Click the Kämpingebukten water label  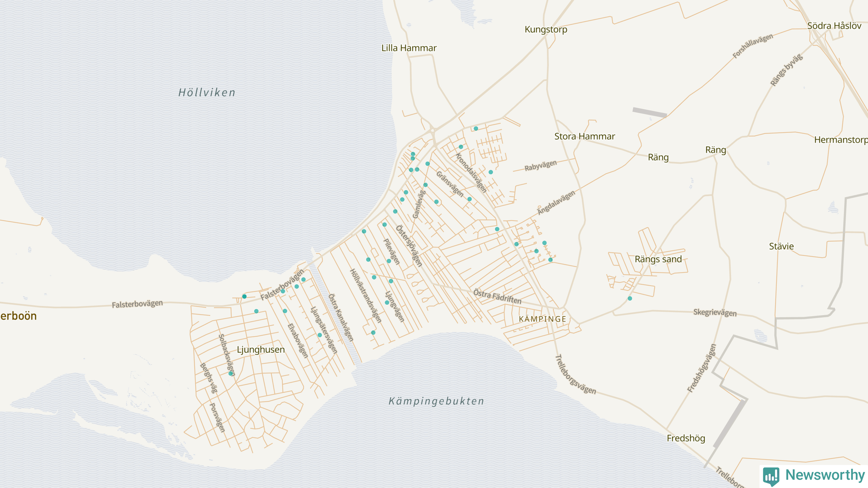pyautogui.click(x=436, y=401)
